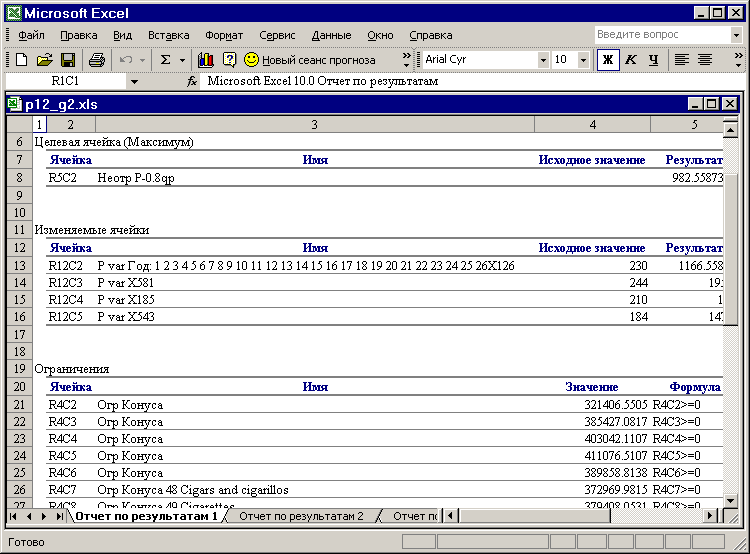Image resolution: width=750 pixels, height=554 pixels.
Task: Select Отчет по результатам 1 sheet tab
Action: click(x=146, y=516)
